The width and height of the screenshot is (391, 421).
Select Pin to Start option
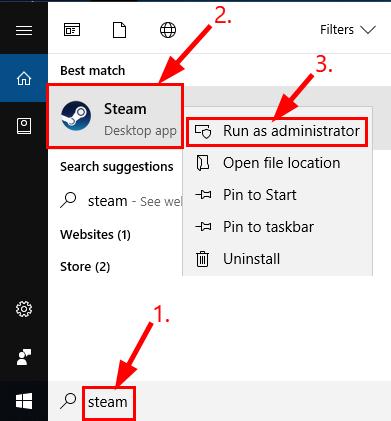[x=277, y=195]
